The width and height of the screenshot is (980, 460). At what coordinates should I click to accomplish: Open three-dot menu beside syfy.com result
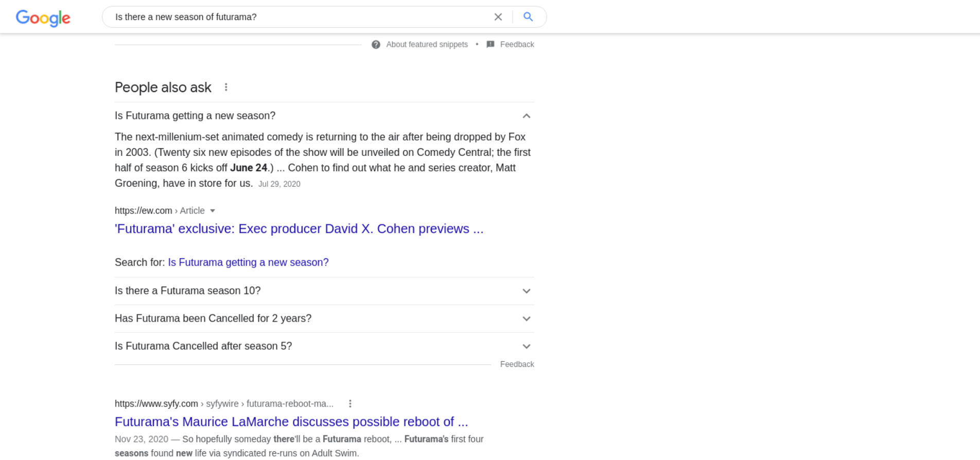click(x=350, y=404)
